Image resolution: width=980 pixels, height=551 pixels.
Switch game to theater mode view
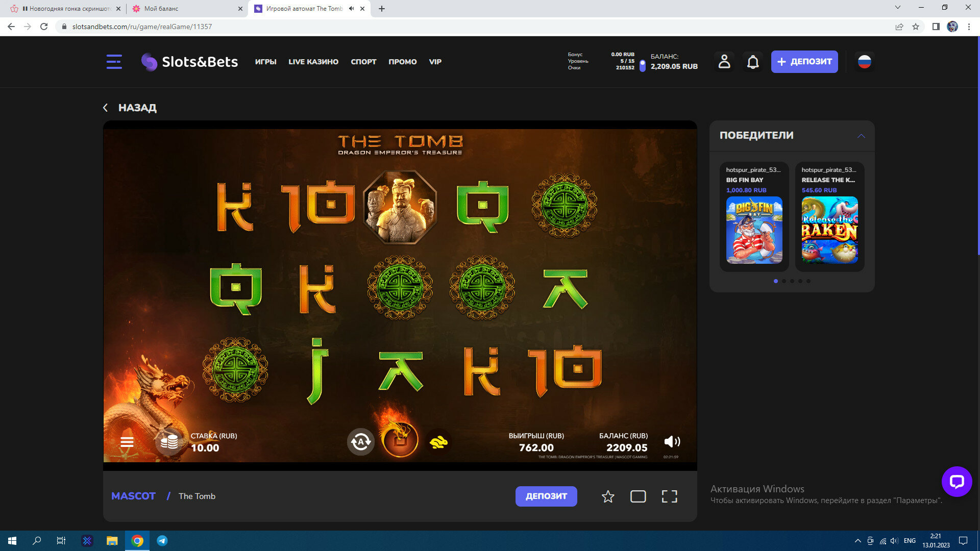tap(638, 496)
